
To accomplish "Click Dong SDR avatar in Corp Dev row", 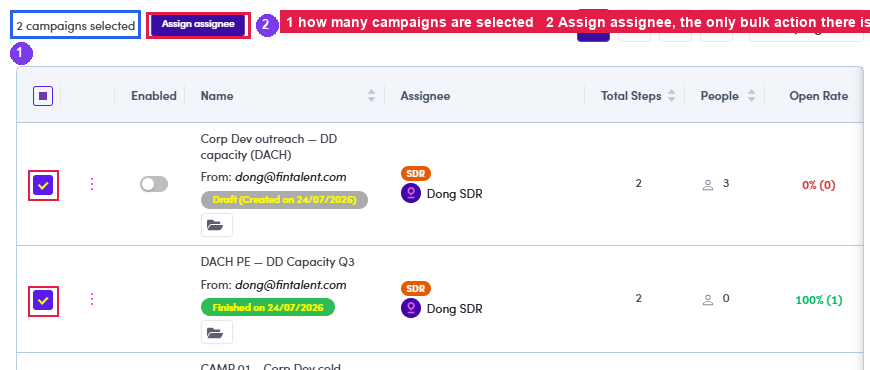I will 411,194.
